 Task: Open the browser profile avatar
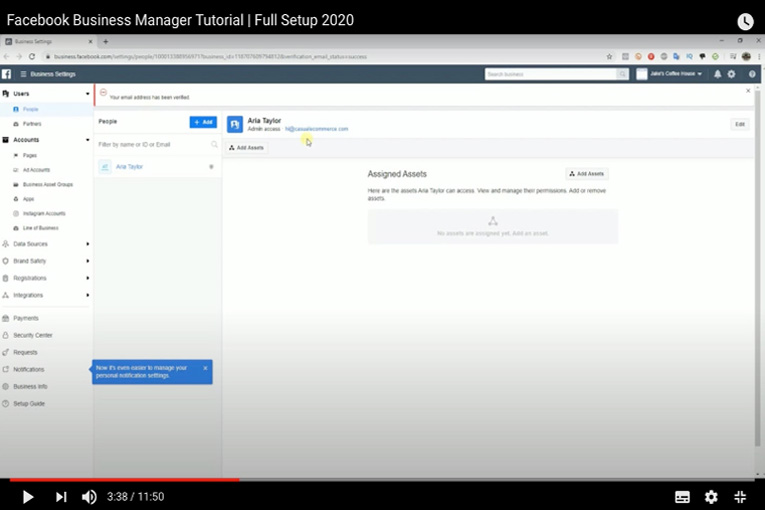click(x=746, y=57)
